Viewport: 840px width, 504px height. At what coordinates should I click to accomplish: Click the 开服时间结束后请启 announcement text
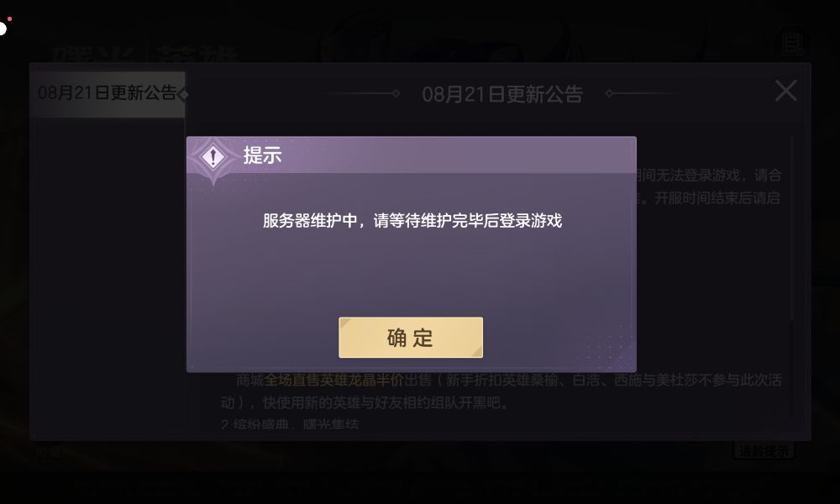717,198
